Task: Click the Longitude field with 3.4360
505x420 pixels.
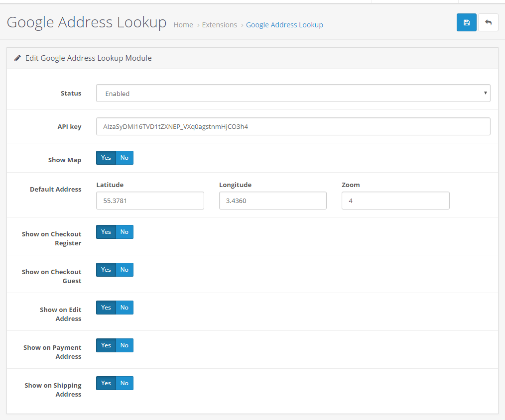Action: [x=273, y=201]
